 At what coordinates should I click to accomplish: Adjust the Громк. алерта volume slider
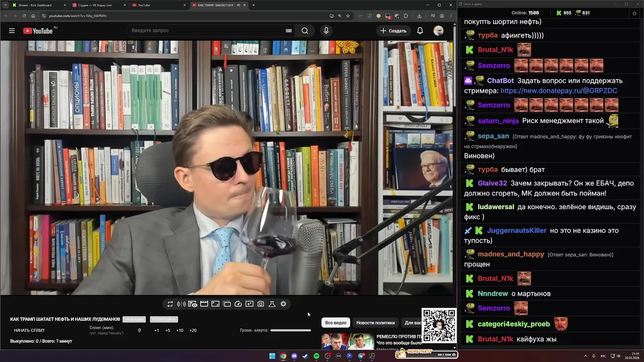click(x=290, y=330)
